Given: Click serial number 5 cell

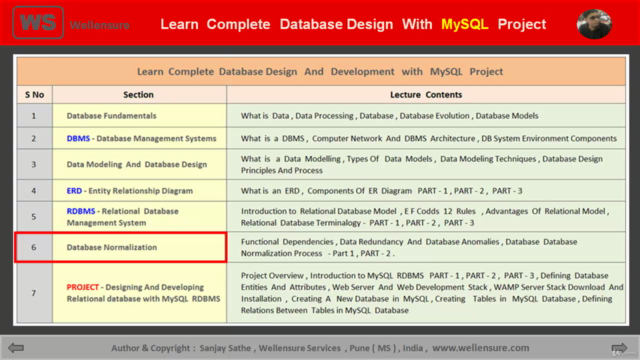Looking at the screenshot, I should point(34,217).
